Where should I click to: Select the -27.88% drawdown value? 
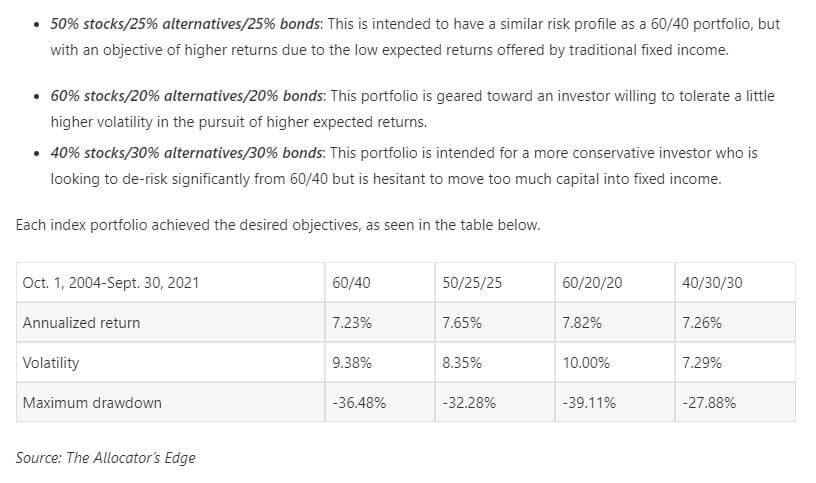[x=709, y=403]
